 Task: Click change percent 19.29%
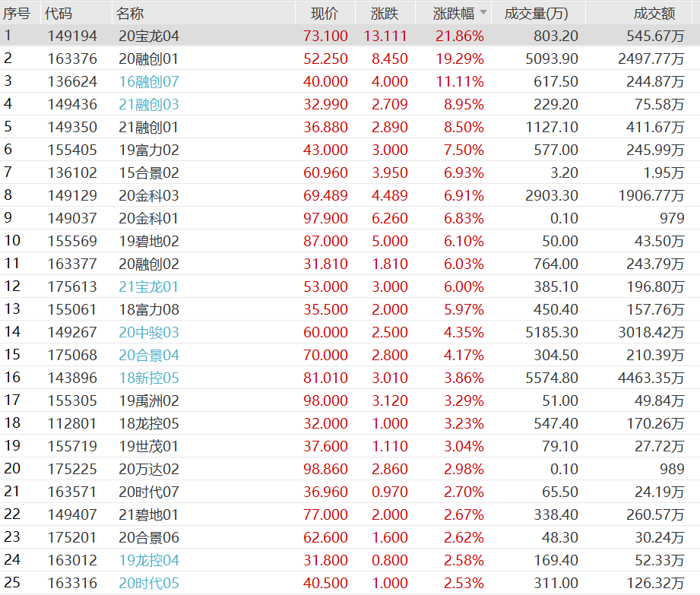pos(460,59)
